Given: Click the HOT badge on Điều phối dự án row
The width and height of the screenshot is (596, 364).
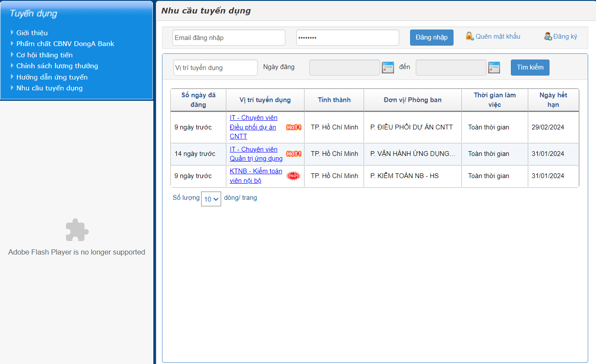Looking at the screenshot, I should (x=294, y=127).
